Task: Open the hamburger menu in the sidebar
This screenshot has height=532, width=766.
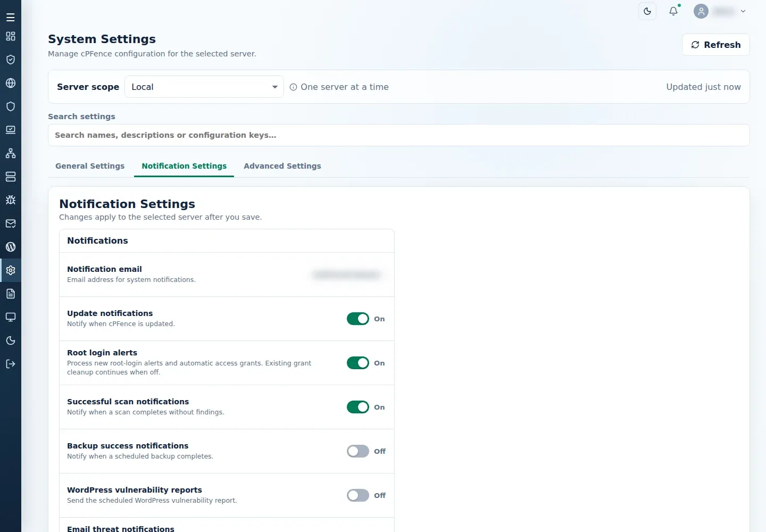Action: (x=11, y=18)
